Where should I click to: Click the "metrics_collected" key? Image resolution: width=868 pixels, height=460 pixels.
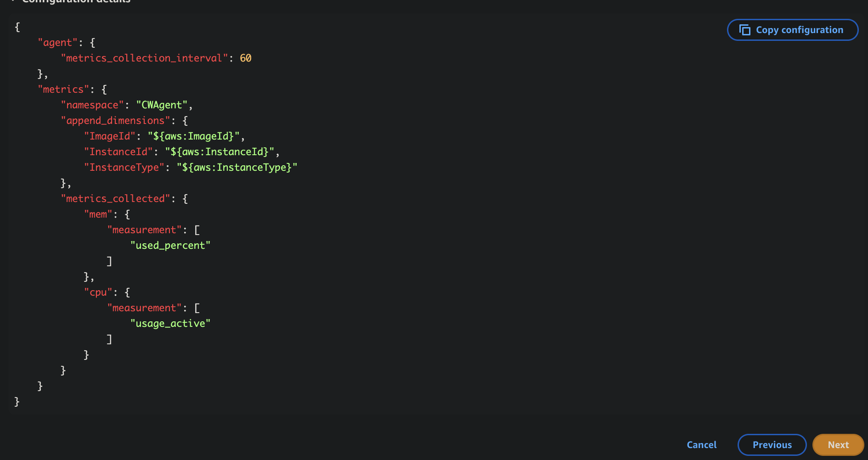(x=115, y=199)
